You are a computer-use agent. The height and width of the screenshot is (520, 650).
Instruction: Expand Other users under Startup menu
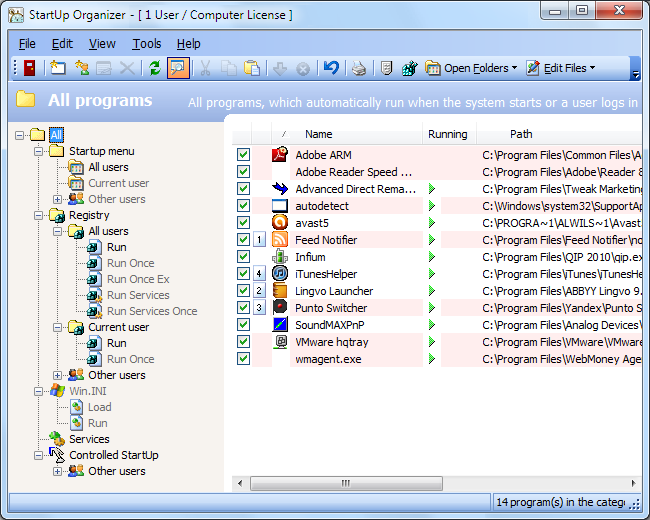coord(58,199)
